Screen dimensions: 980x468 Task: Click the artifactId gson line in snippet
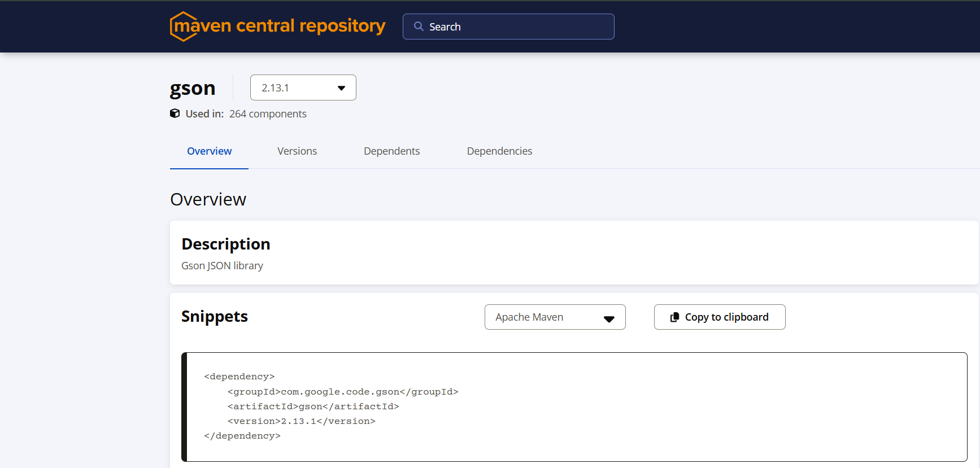pyautogui.click(x=313, y=406)
